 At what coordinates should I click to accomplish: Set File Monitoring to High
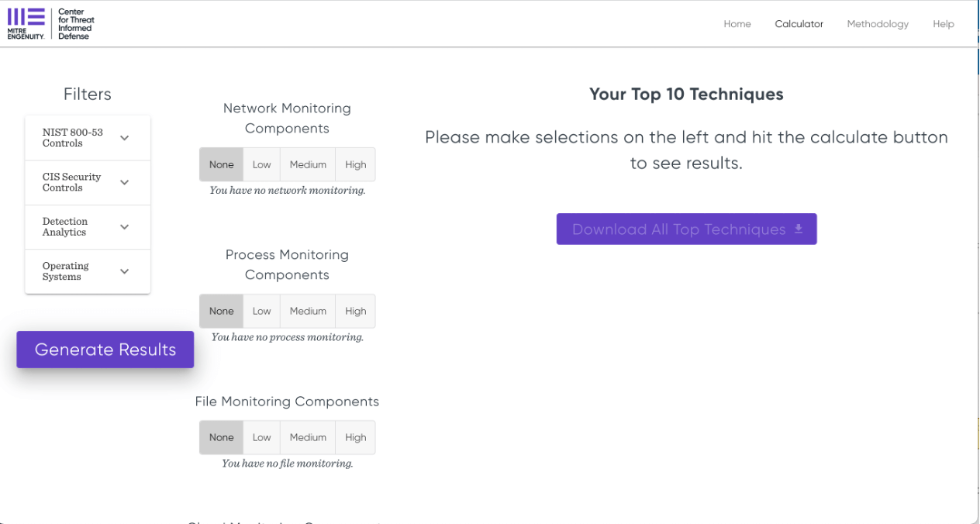(356, 437)
